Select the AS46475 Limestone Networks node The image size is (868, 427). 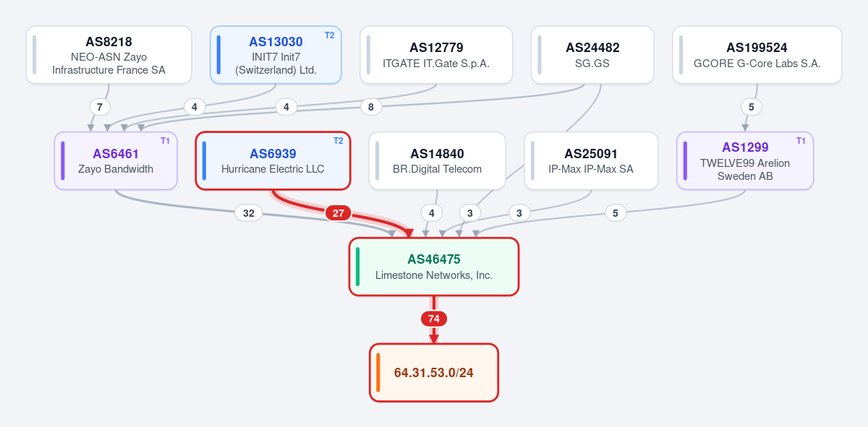(434, 267)
